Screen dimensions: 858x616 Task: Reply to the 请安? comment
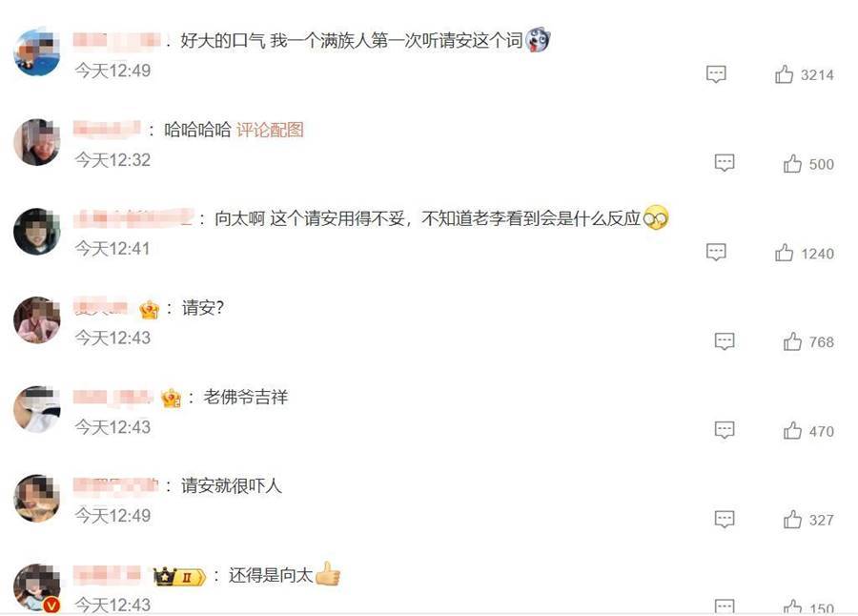point(725,341)
